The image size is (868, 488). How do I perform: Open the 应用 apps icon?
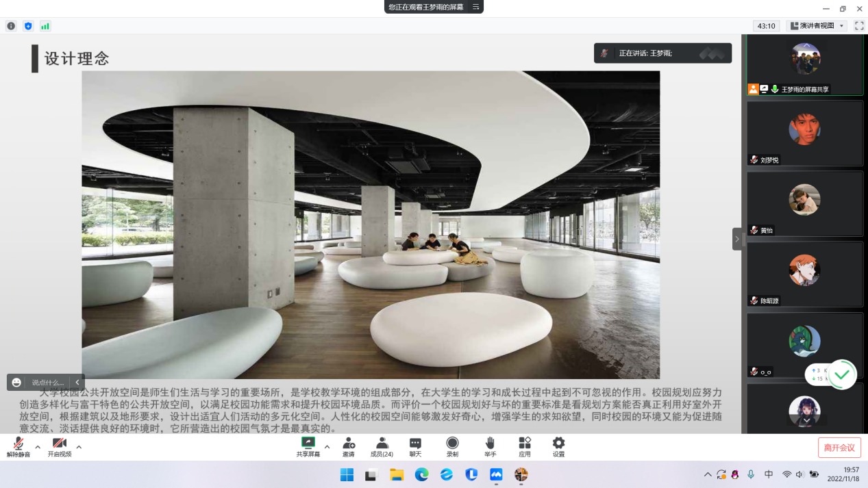[524, 447]
